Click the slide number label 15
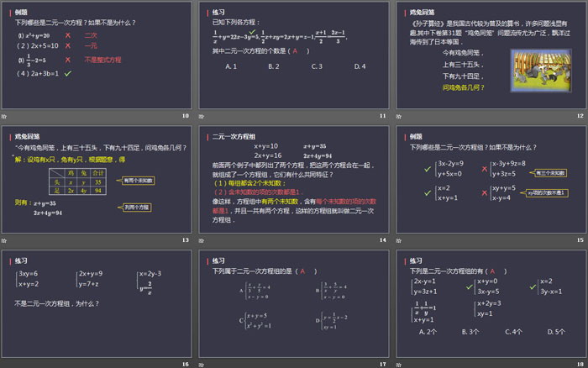 point(580,240)
